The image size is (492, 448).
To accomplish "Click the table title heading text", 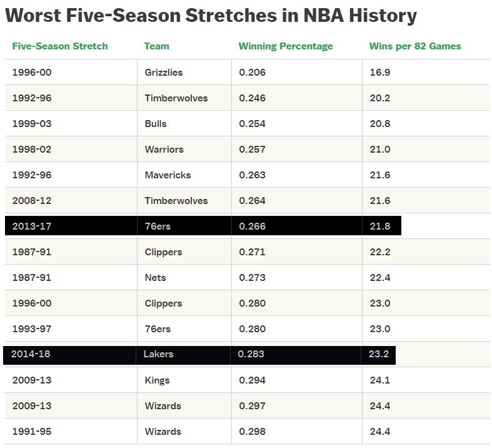I will [211, 16].
